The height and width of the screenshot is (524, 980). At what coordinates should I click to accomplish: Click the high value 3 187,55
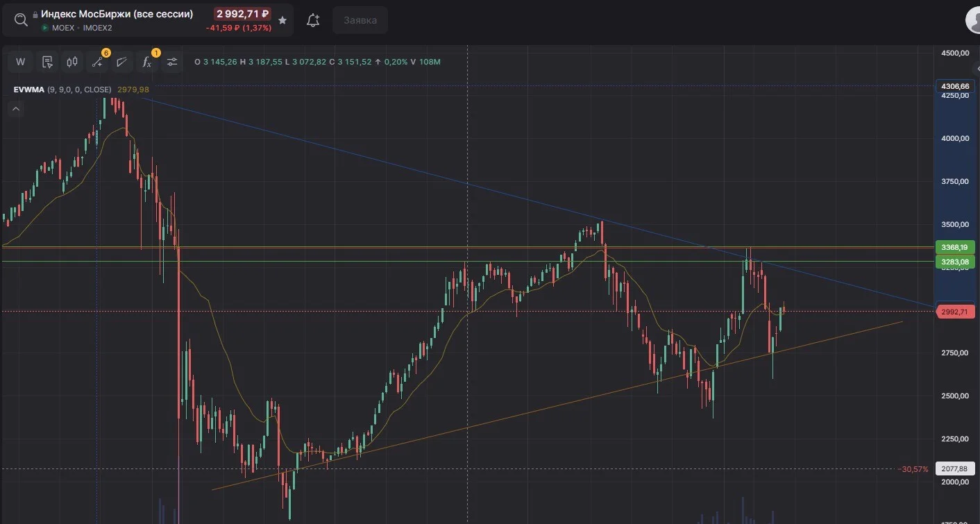click(265, 62)
